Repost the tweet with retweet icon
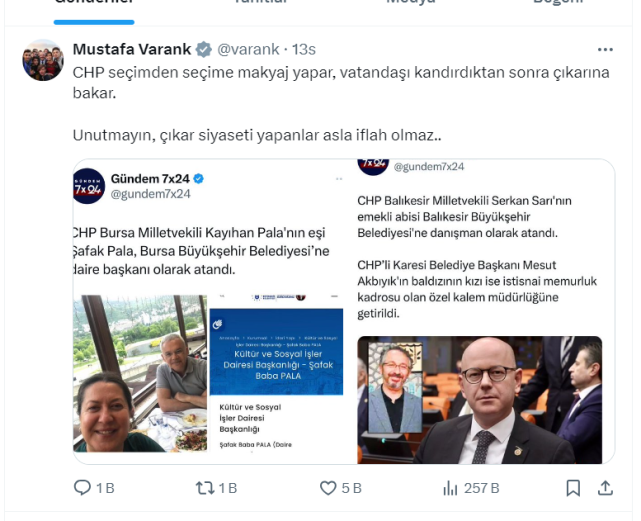641x521 pixels. (x=205, y=488)
